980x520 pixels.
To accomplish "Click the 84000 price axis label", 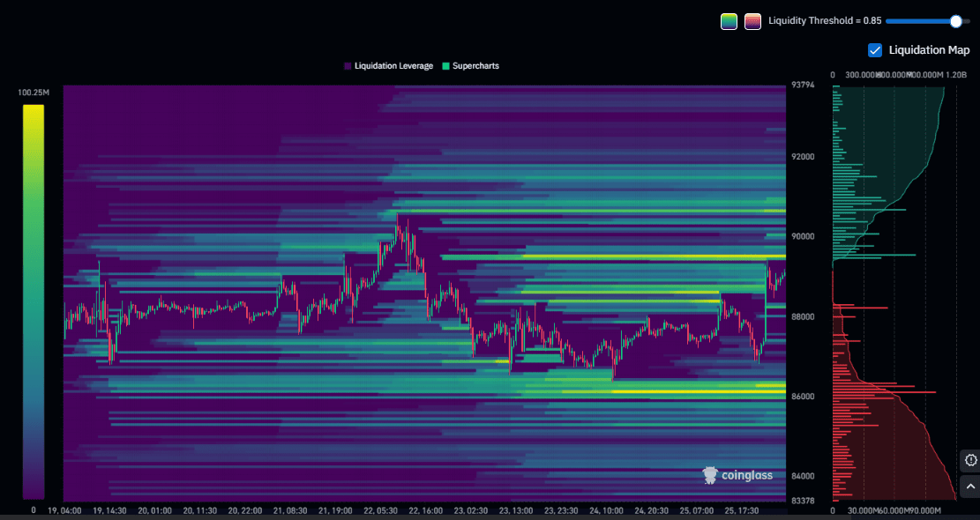I will 803,476.
